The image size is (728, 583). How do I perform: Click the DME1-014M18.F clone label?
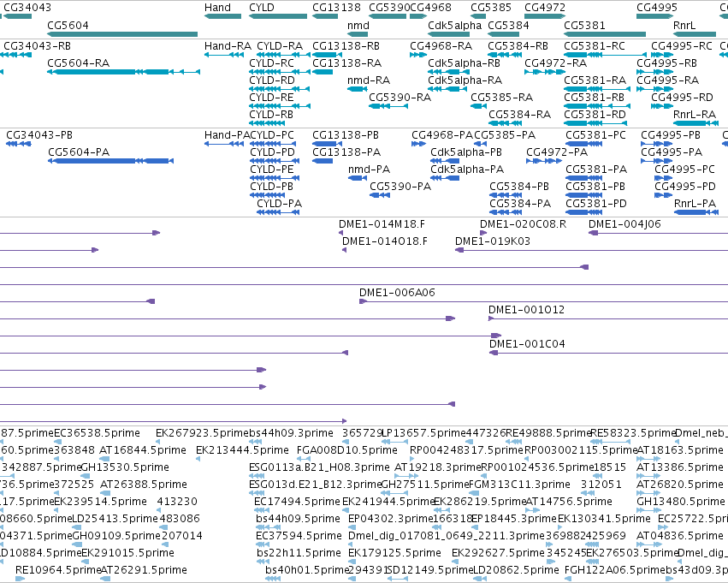[x=382, y=224]
